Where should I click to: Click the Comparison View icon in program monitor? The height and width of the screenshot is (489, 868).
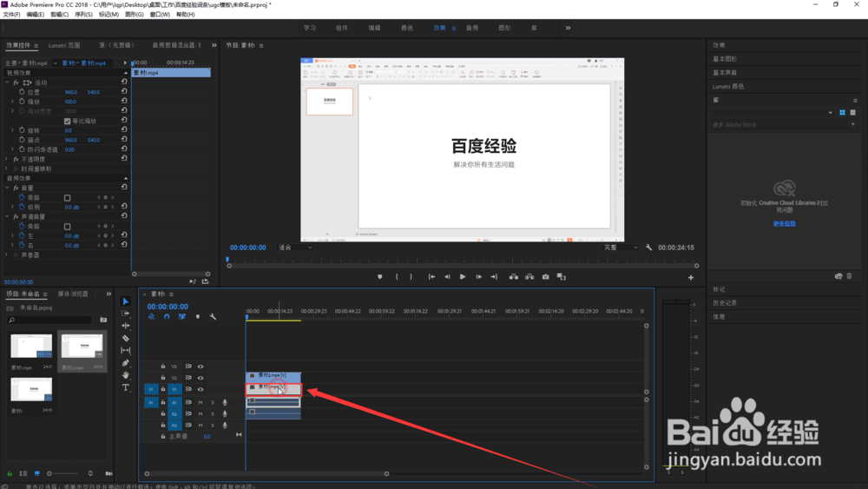coord(562,277)
